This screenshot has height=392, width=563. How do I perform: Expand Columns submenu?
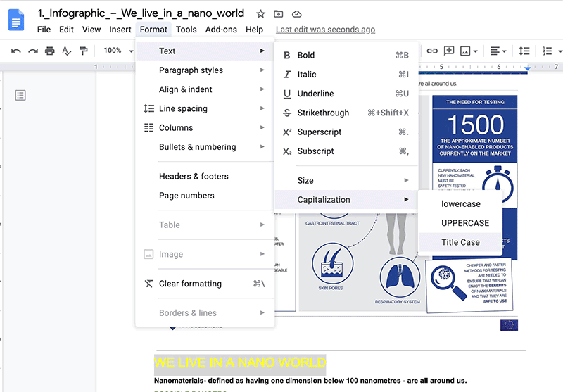(205, 128)
